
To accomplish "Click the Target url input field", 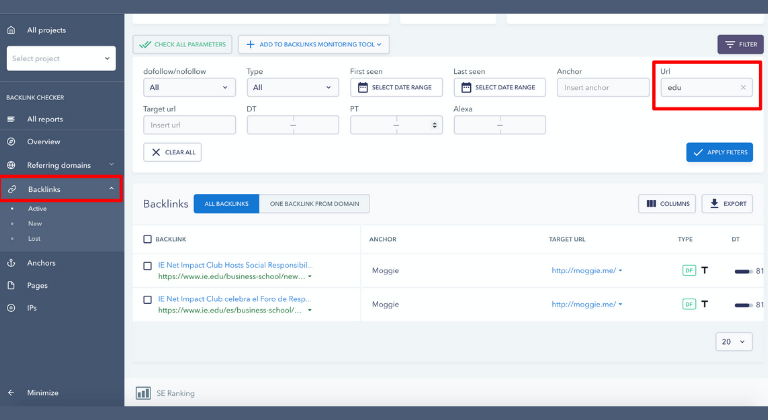I will tap(189, 125).
